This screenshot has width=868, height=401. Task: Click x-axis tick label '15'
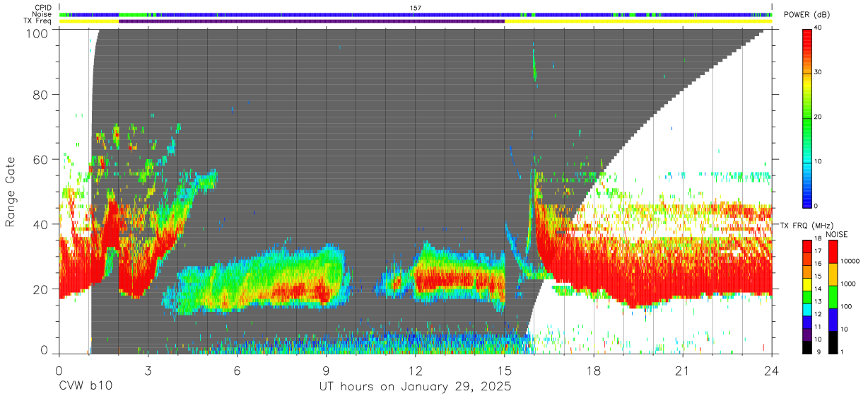(504, 371)
